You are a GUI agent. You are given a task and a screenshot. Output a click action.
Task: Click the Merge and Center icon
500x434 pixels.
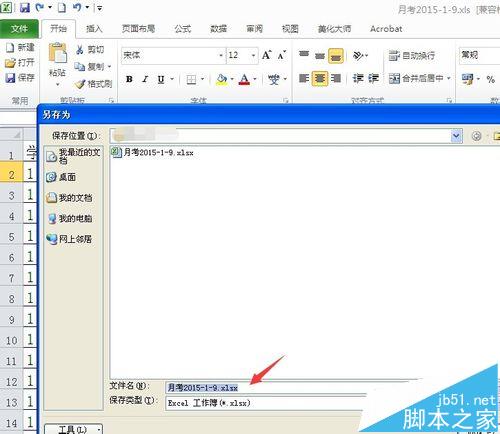[x=394, y=79]
